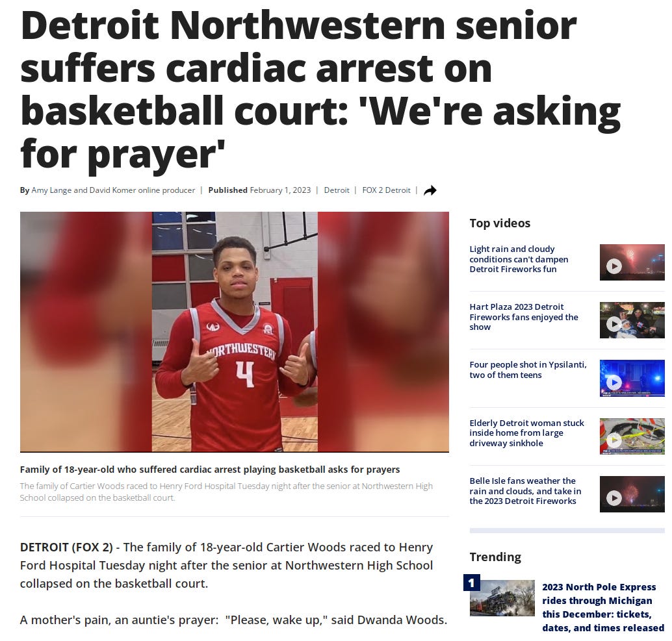Click the basketball player main article image
Image resolution: width=672 pixels, height=641 pixels.
[235, 332]
